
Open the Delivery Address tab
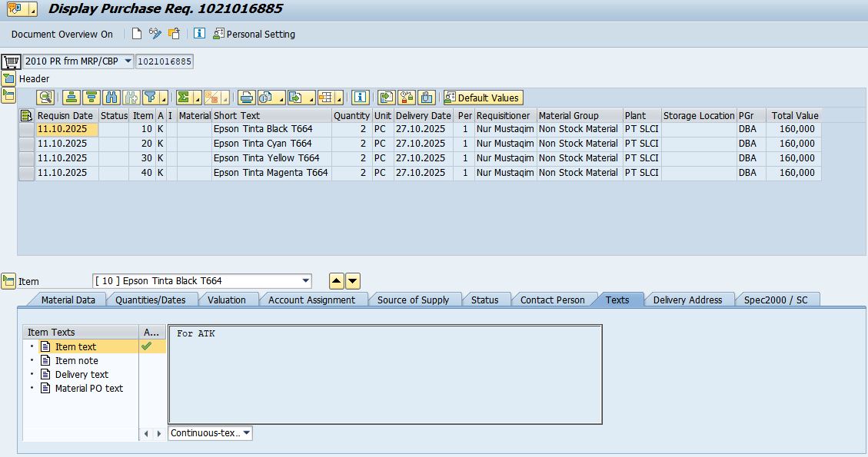click(x=687, y=300)
